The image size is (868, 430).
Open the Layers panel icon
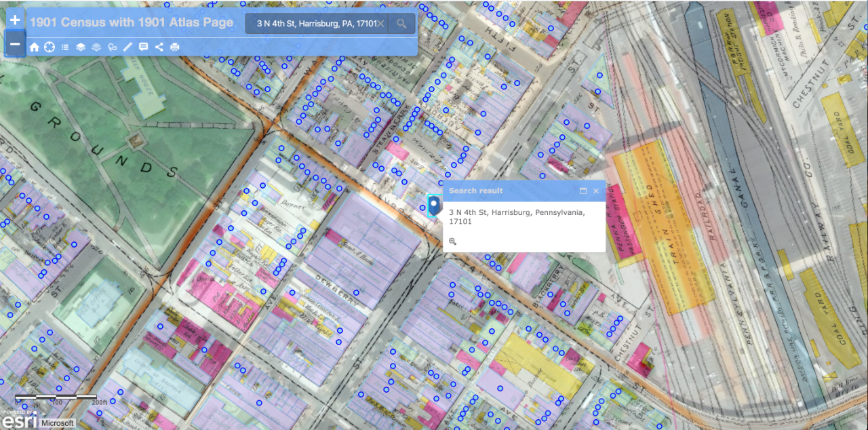[81, 47]
